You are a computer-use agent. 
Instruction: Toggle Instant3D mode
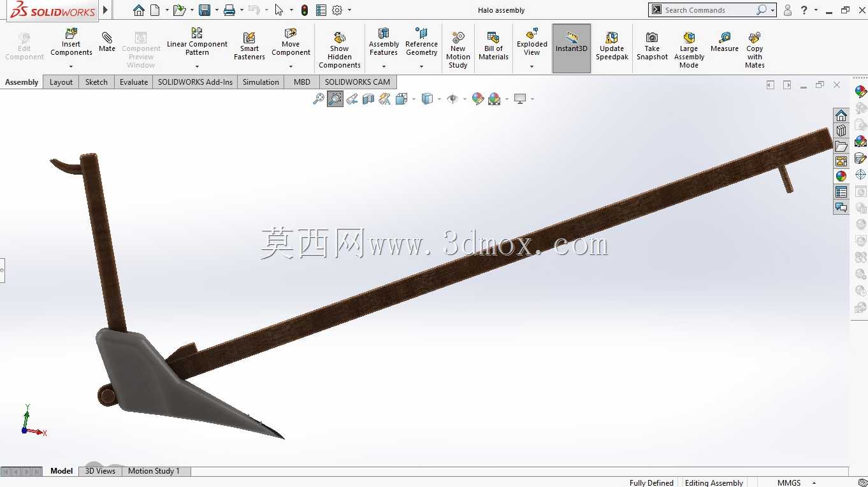click(572, 48)
